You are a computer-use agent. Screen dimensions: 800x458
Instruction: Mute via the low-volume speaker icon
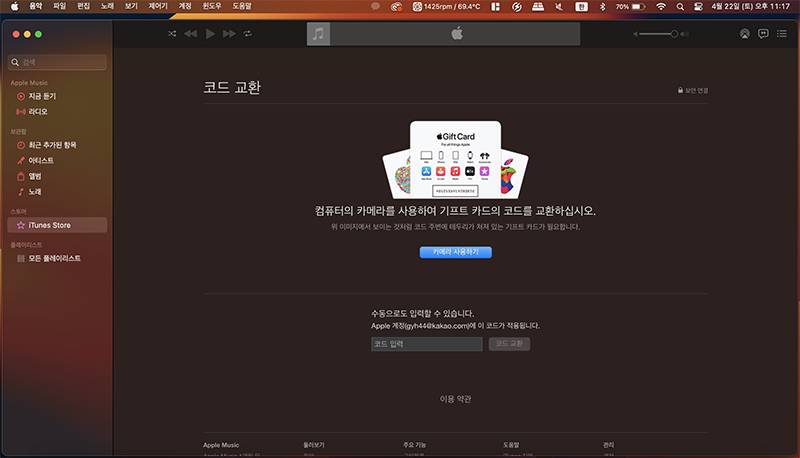[635, 34]
